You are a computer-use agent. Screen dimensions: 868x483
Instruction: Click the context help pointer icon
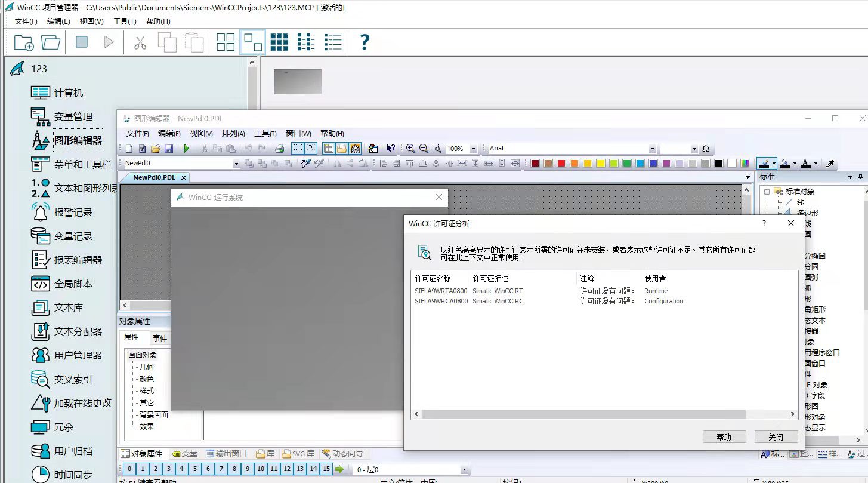coord(391,149)
